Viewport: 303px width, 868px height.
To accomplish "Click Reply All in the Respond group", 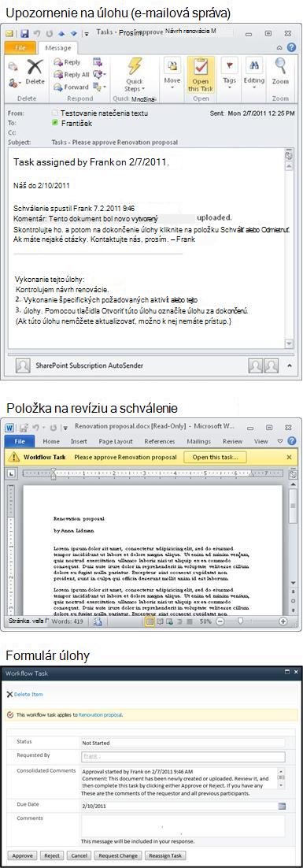I will (71, 75).
